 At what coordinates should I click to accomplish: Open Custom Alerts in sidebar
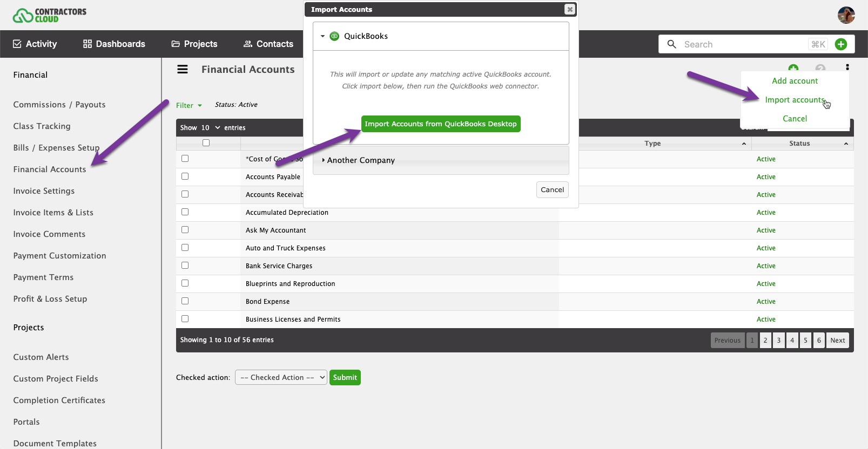point(41,357)
